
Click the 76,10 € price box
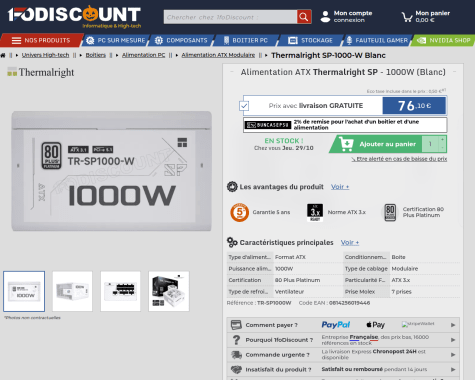(414, 106)
